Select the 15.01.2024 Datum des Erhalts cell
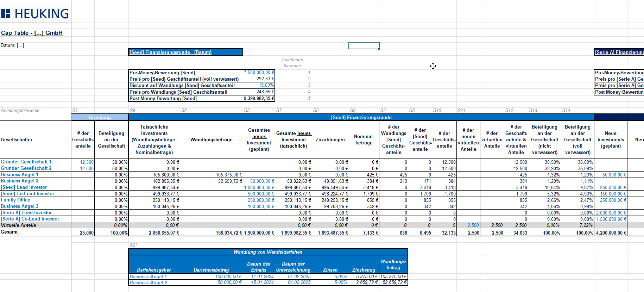This screenshot has height=292, width=644. [x=262, y=282]
